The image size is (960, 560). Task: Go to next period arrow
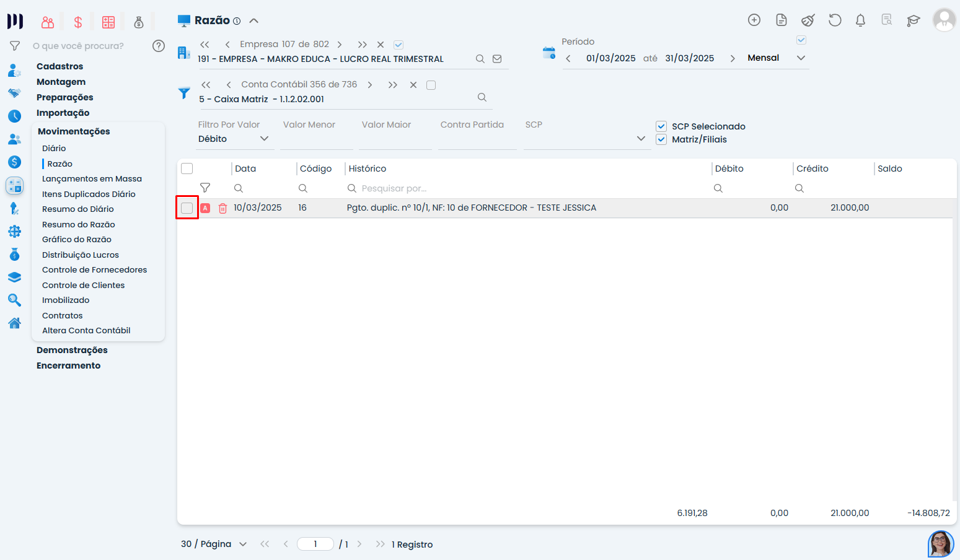tap(733, 58)
